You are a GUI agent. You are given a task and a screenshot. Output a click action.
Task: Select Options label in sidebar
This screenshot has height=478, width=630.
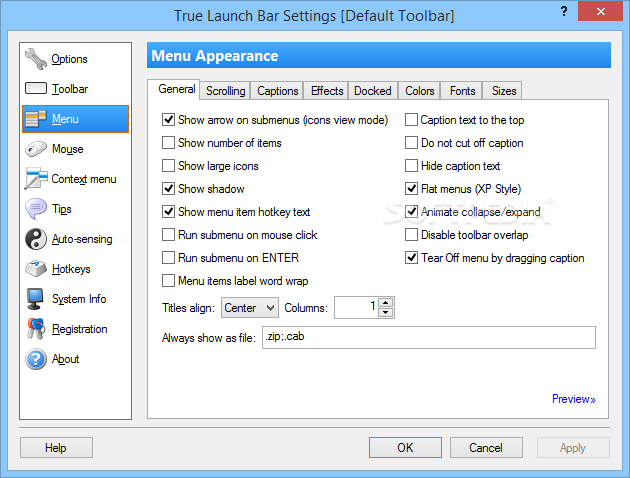[70, 59]
